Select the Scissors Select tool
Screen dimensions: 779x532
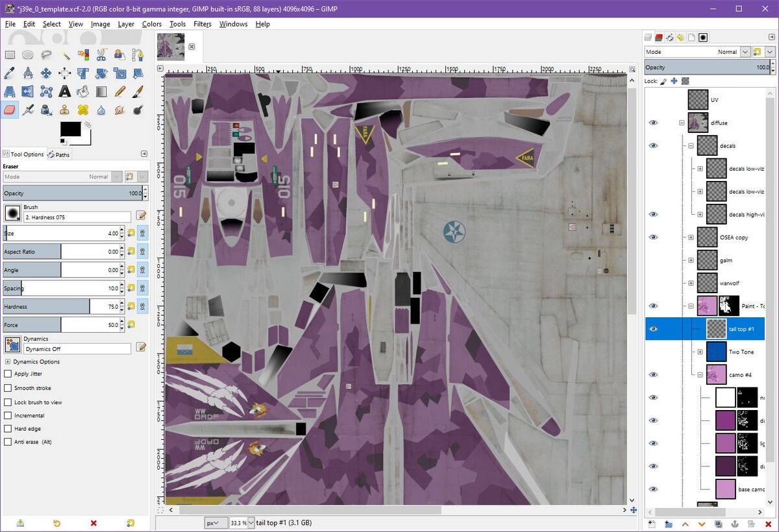click(x=101, y=55)
